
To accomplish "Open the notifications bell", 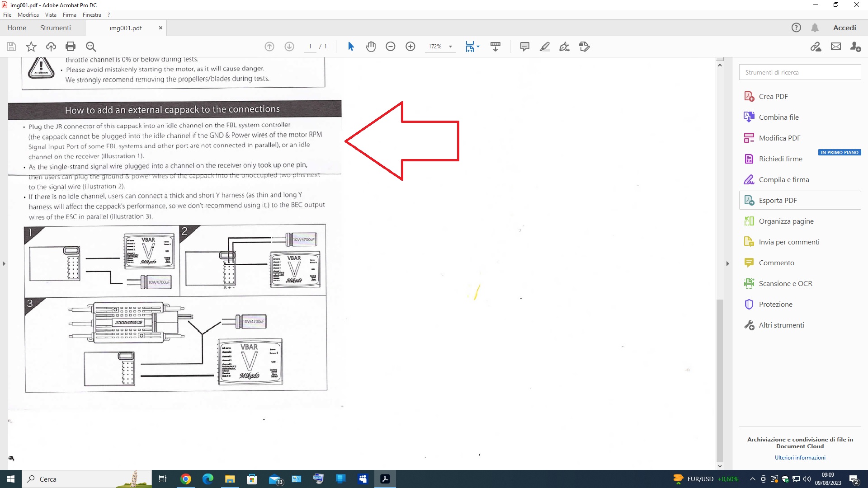I will coord(815,28).
